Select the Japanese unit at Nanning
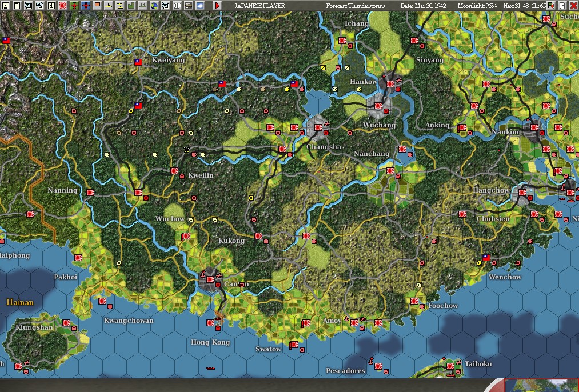The image size is (579, 392). pos(90,193)
